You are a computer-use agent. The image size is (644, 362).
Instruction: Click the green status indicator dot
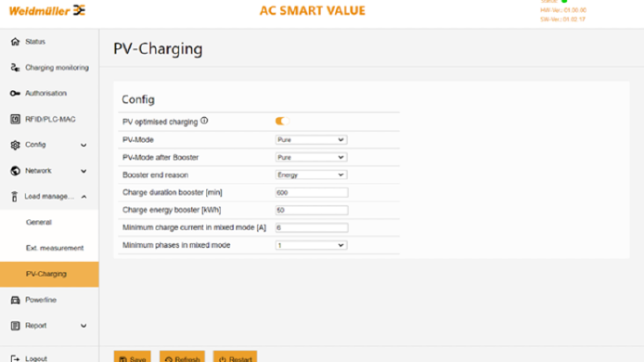point(564,1)
